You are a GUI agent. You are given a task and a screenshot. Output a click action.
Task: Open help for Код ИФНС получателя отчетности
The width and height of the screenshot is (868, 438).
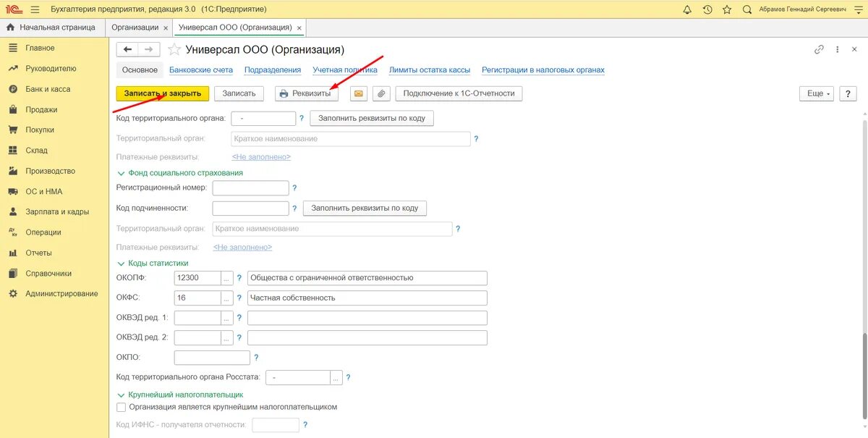click(x=305, y=425)
